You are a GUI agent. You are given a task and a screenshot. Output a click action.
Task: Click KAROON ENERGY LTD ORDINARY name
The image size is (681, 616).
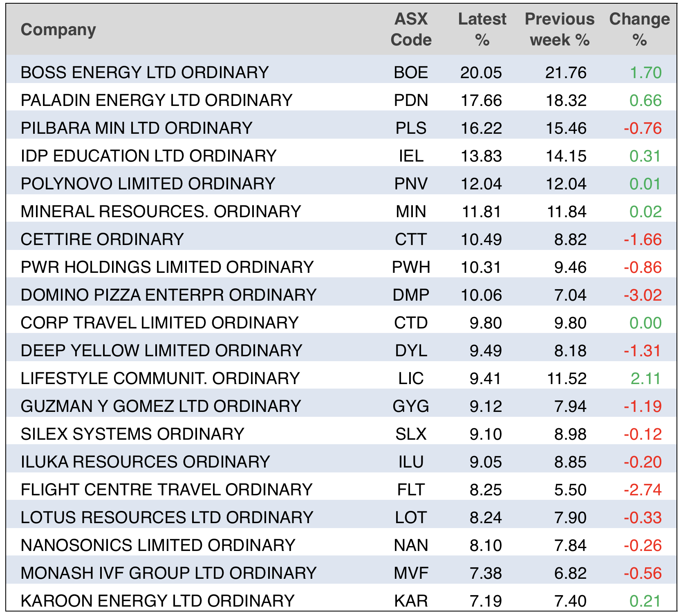tap(157, 601)
